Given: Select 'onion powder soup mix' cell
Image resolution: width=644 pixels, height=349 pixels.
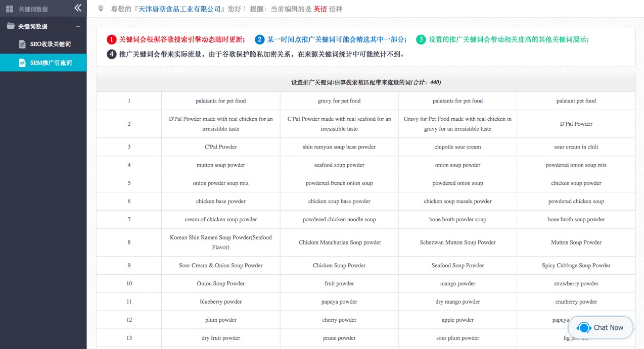Looking at the screenshot, I should click(x=221, y=183).
